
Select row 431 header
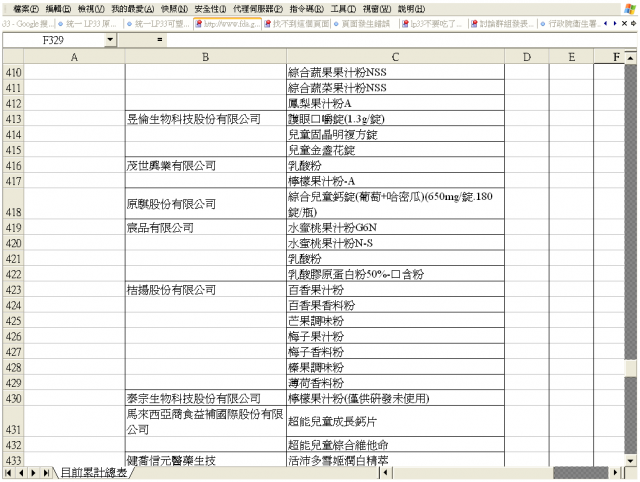click(13, 421)
